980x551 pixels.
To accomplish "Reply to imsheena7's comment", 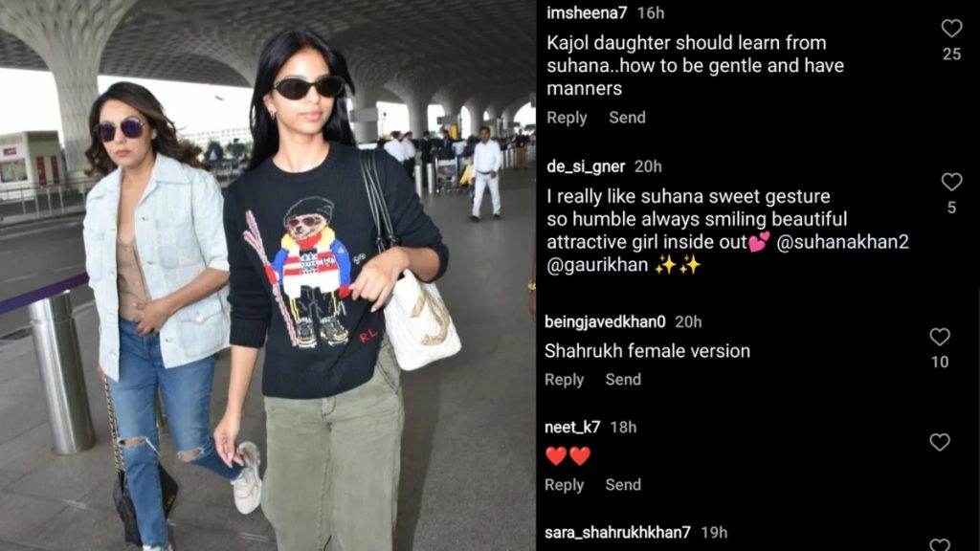I will 567,118.
